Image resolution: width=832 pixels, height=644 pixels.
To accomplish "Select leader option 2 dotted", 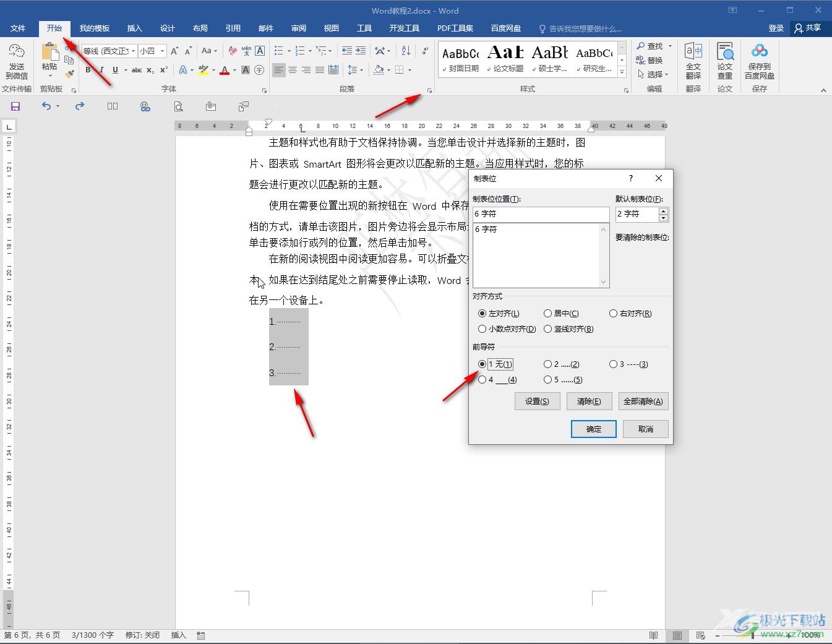I will click(547, 364).
